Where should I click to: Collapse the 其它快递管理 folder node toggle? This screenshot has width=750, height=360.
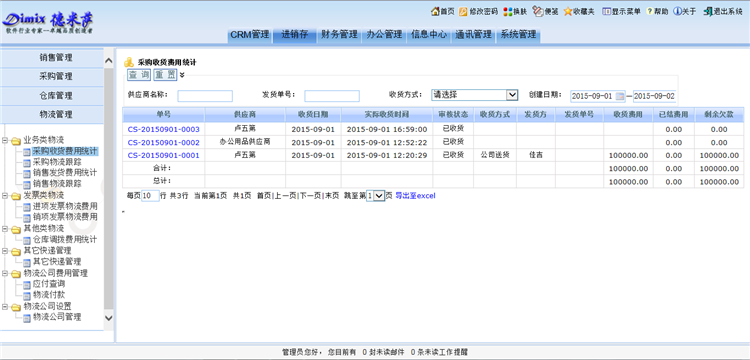coord(5,251)
